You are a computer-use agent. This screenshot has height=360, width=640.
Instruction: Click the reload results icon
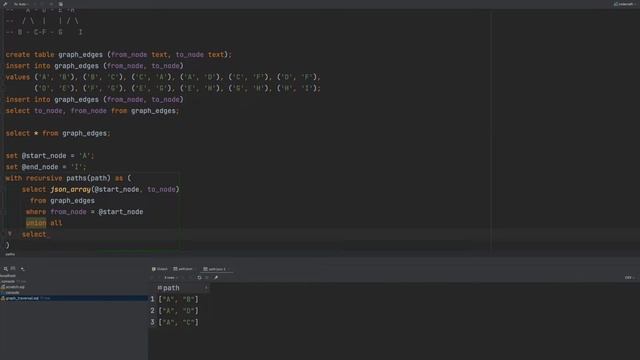pos(199,278)
